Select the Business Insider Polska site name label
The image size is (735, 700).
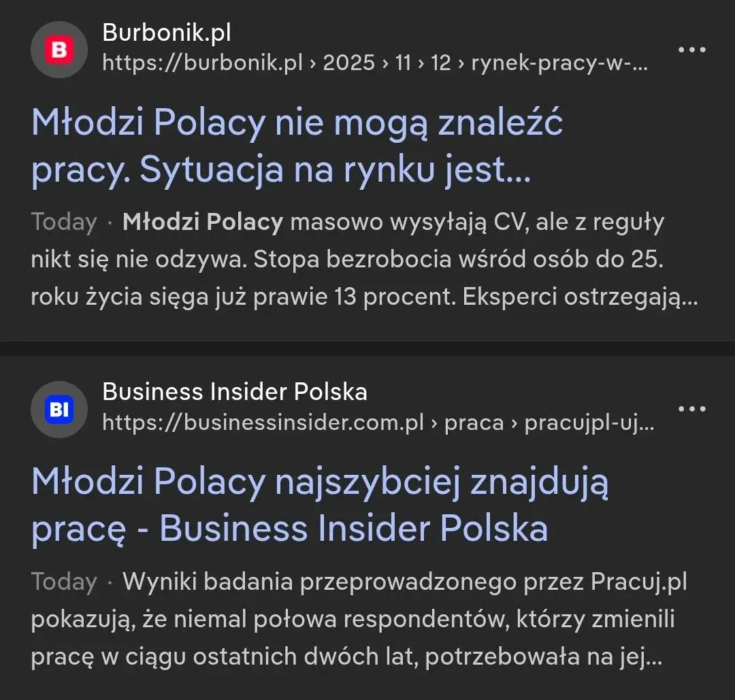pos(234,391)
